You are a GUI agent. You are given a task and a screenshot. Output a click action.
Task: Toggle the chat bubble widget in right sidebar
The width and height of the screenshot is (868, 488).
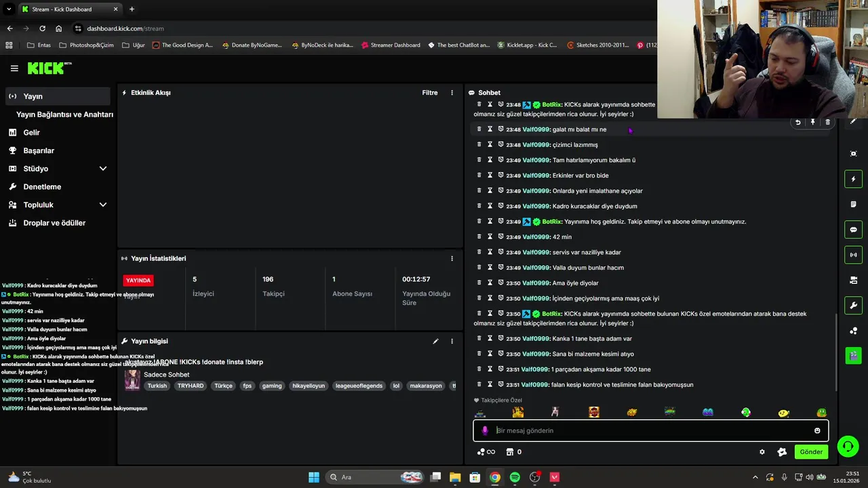[854, 230]
